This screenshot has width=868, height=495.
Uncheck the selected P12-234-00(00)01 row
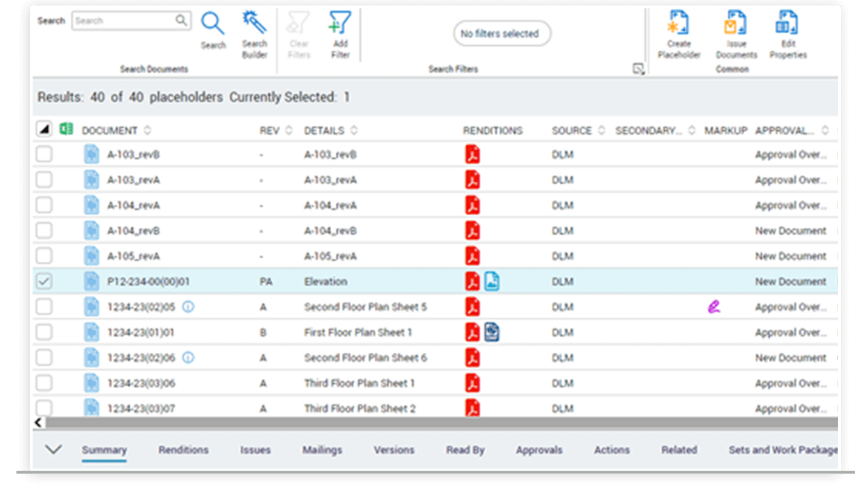tap(44, 281)
